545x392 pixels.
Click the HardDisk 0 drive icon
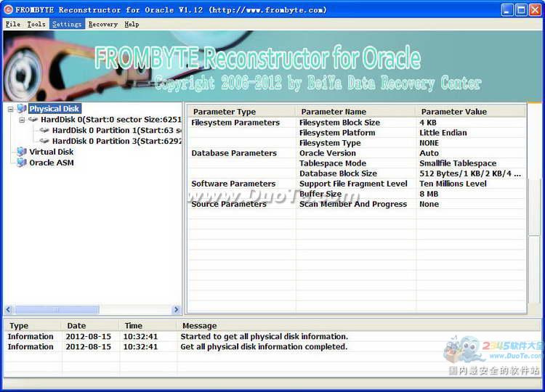click(33, 120)
